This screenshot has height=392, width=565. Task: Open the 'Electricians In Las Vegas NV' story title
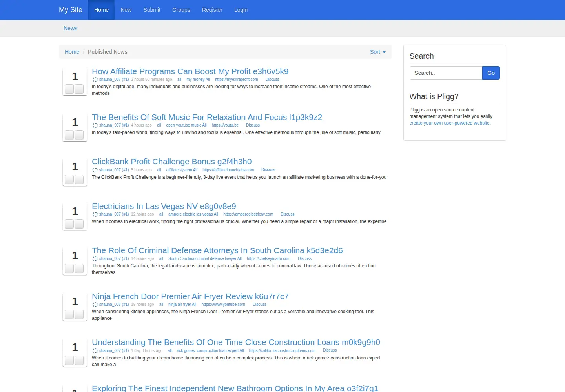[x=164, y=206]
